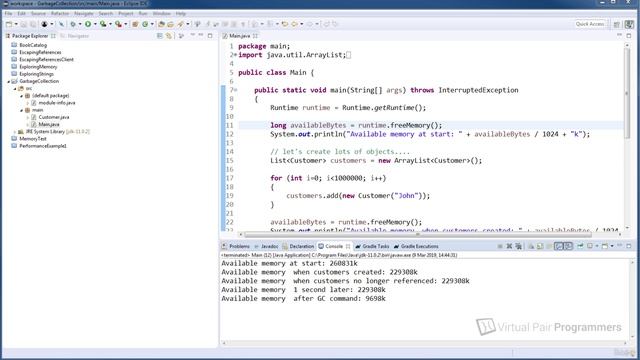Viewport: 640px width, 360px height.
Task: Click the Open Perspective icon near Quick Access
Action: 617,24
